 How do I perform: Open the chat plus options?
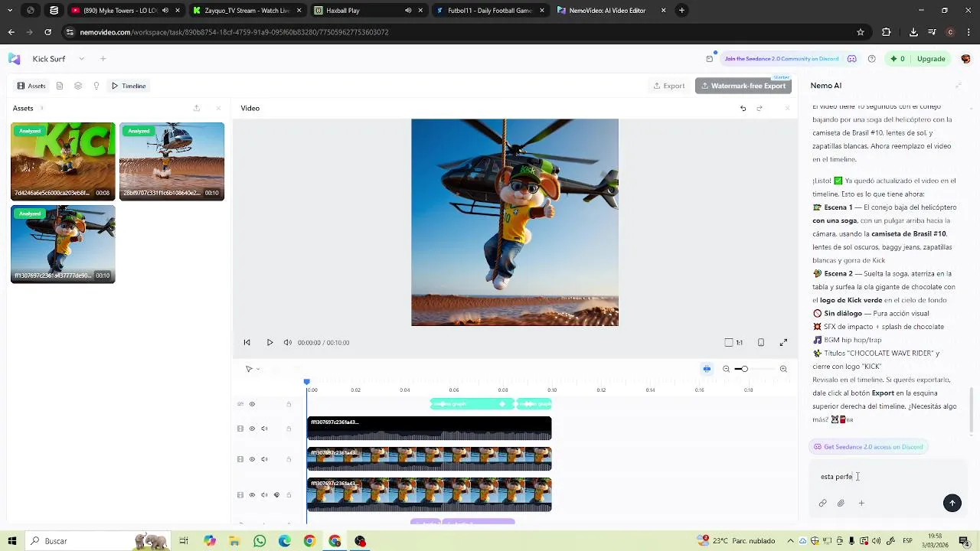pyautogui.click(x=861, y=504)
